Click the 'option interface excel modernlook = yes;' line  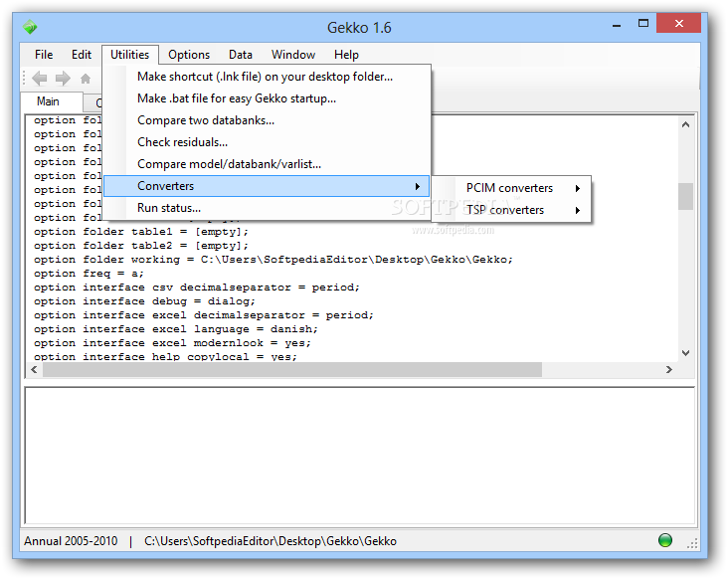pos(172,343)
